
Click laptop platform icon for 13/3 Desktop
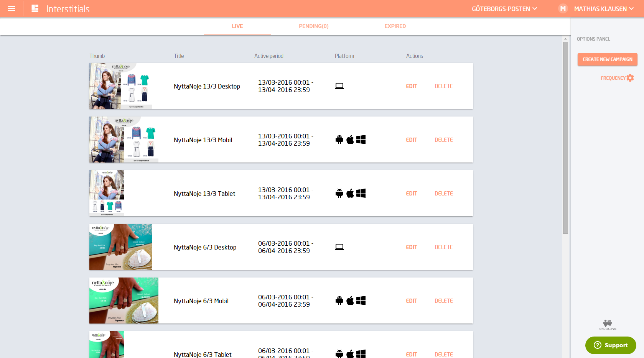point(339,86)
